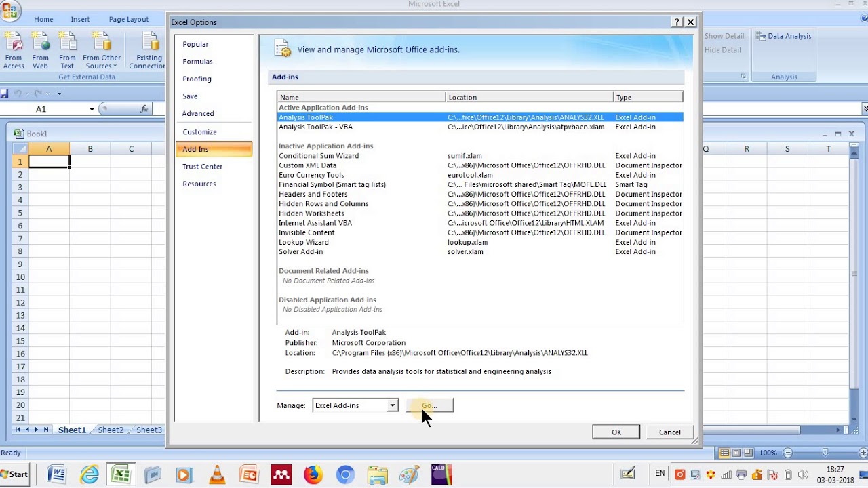Select the Formulas options category
This screenshot has width=868, height=488.
pyautogui.click(x=214, y=62)
